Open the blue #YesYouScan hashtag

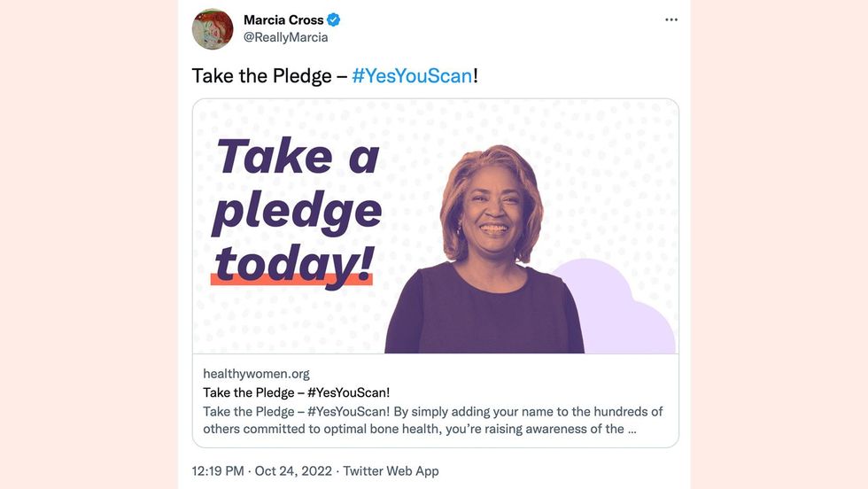[412, 75]
